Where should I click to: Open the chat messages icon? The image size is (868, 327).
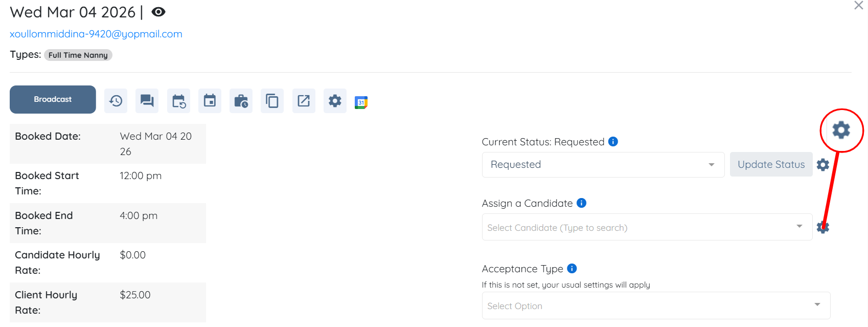[x=147, y=101]
